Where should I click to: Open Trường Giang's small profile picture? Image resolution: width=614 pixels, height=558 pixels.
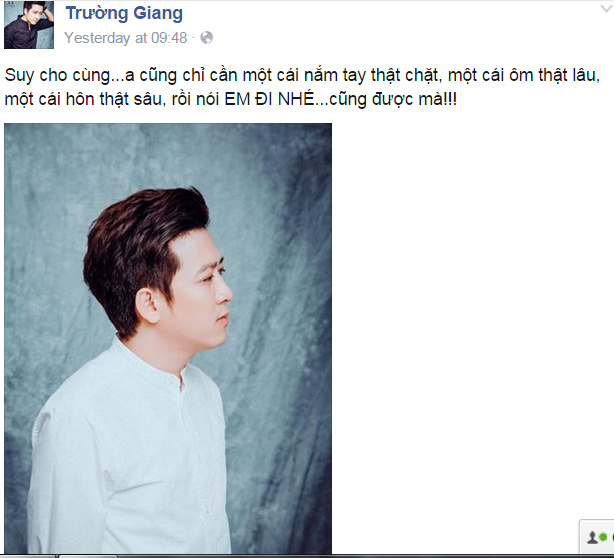click(x=29, y=25)
